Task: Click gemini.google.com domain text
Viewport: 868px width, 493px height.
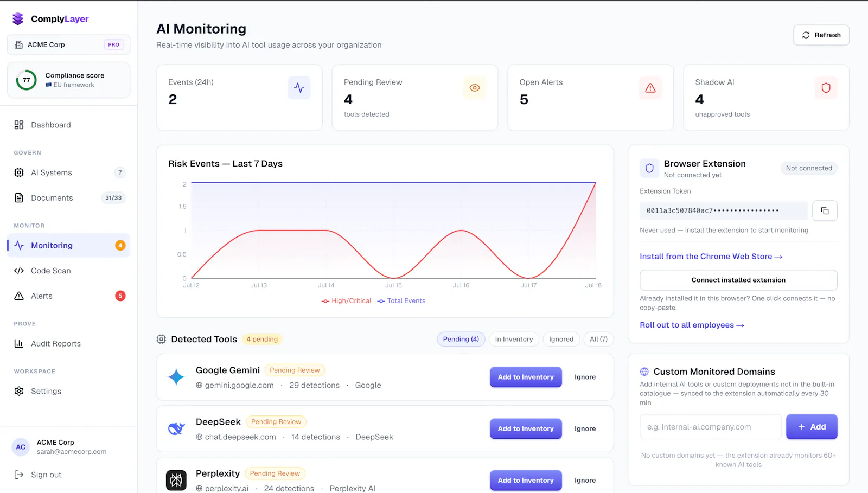Action: [239, 386]
